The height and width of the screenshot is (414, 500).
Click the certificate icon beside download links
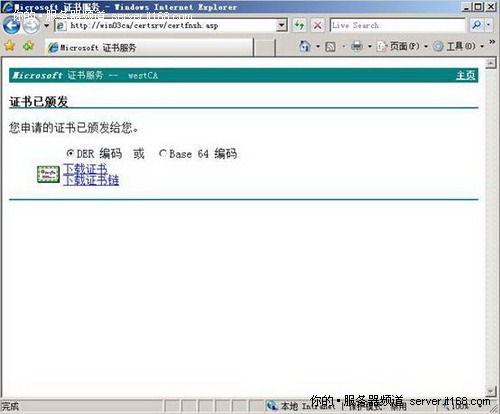tap(48, 174)
